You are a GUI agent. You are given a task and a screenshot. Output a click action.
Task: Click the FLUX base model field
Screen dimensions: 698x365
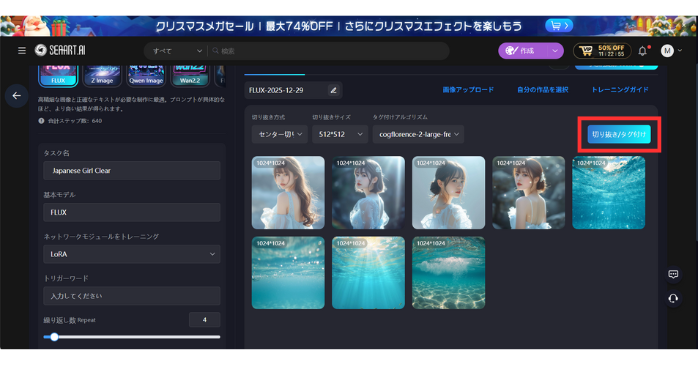pos(132,212)
